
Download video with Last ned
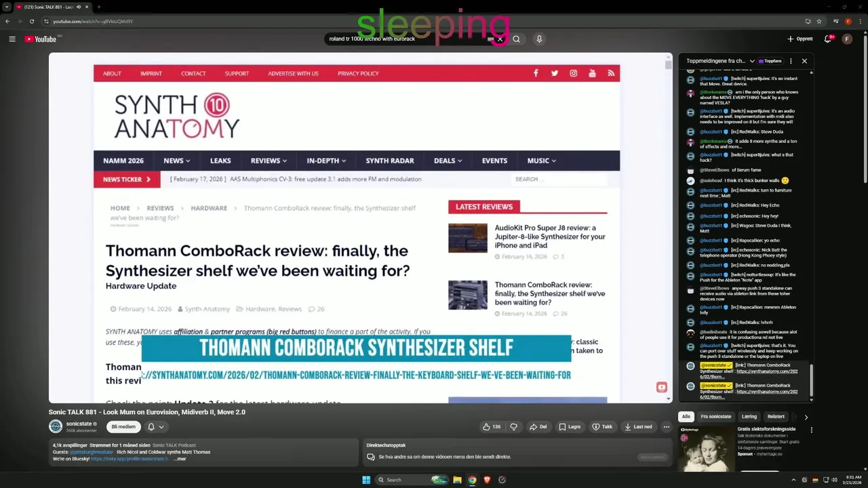pos(638,427)
